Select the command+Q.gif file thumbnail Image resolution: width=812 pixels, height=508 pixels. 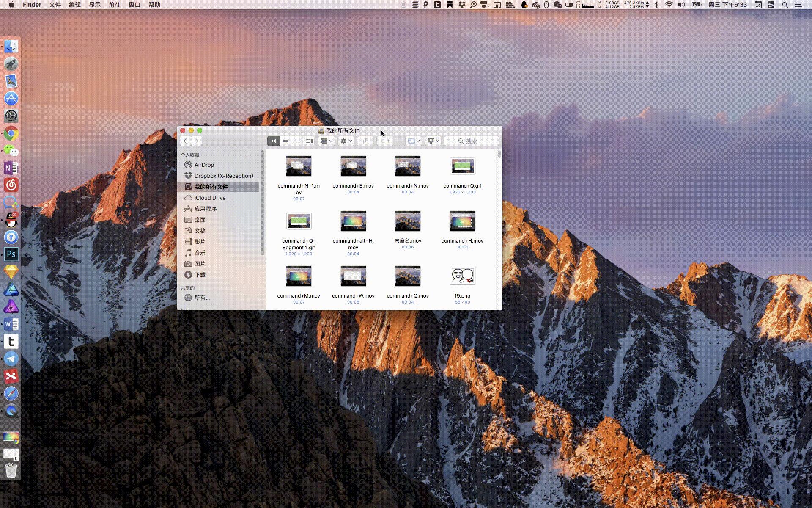[x=462, y=166]
